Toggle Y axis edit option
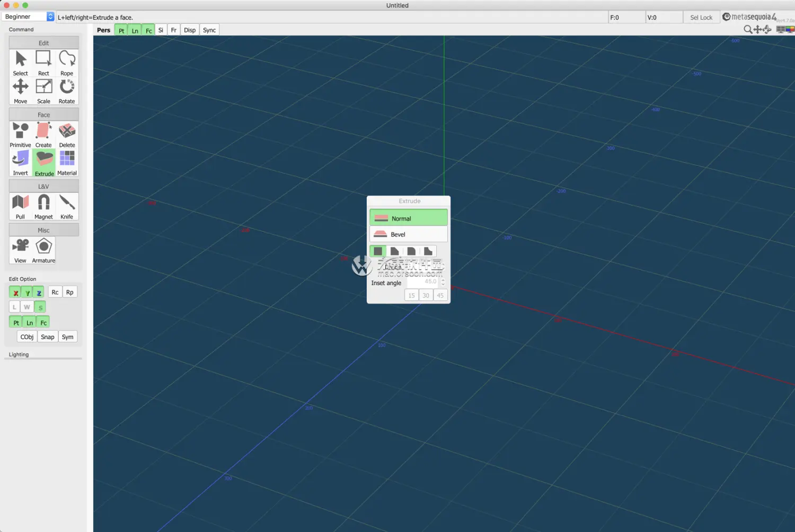Image resolution: width=795 pixels, height=532 pixels. tap(27, 292)
